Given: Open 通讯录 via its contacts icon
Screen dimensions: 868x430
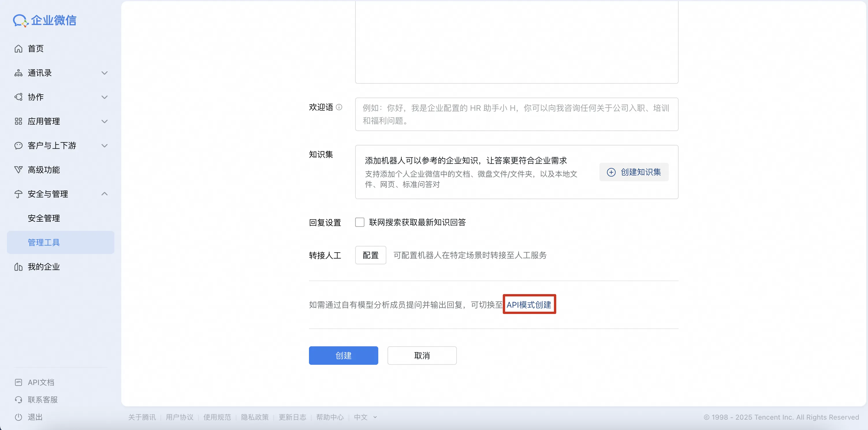Looking at the screenshot, I should (18, 73).
